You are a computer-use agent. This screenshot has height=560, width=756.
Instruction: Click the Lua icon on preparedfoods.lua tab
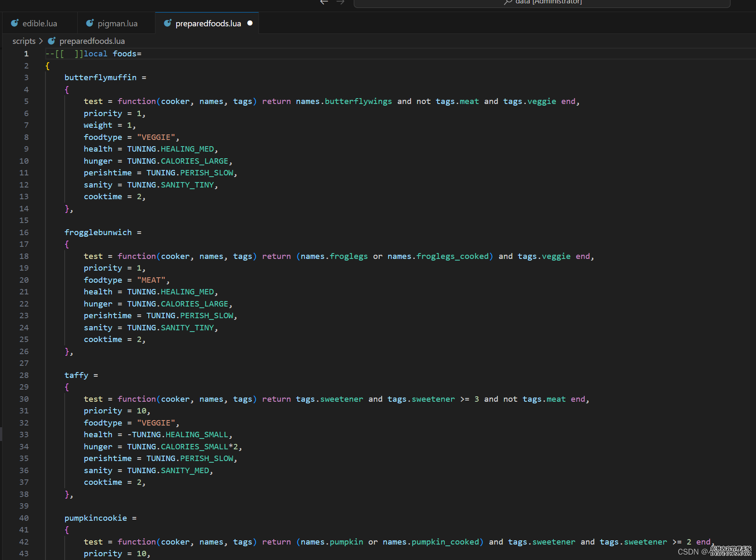(167, 23)
